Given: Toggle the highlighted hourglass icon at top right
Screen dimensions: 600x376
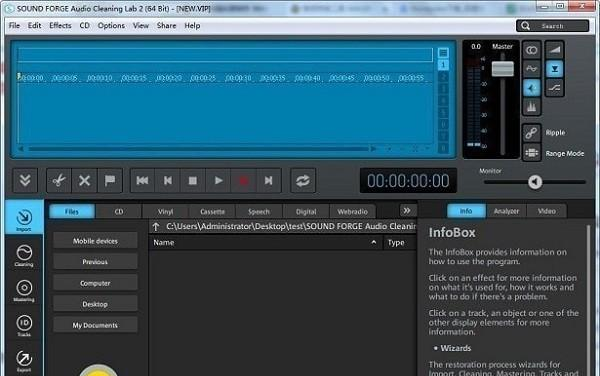Looking at the screenshot, I should click(x=554, y=69).
